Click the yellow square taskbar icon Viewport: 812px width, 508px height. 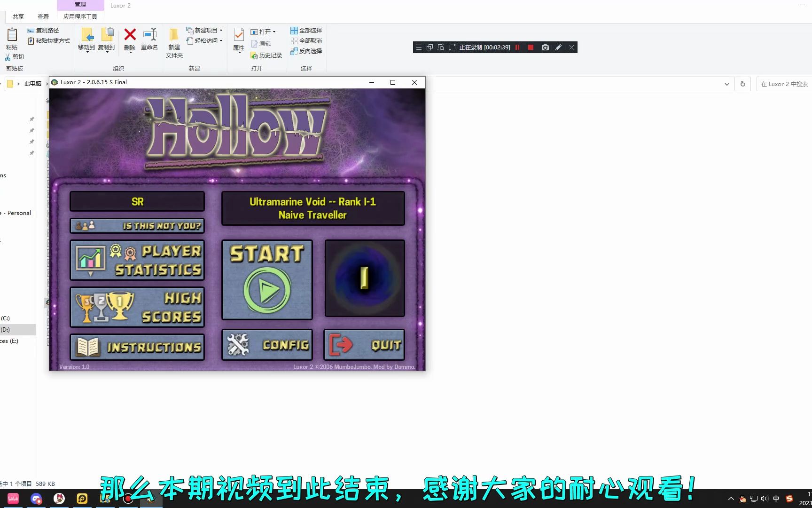(x=82, y=499)
